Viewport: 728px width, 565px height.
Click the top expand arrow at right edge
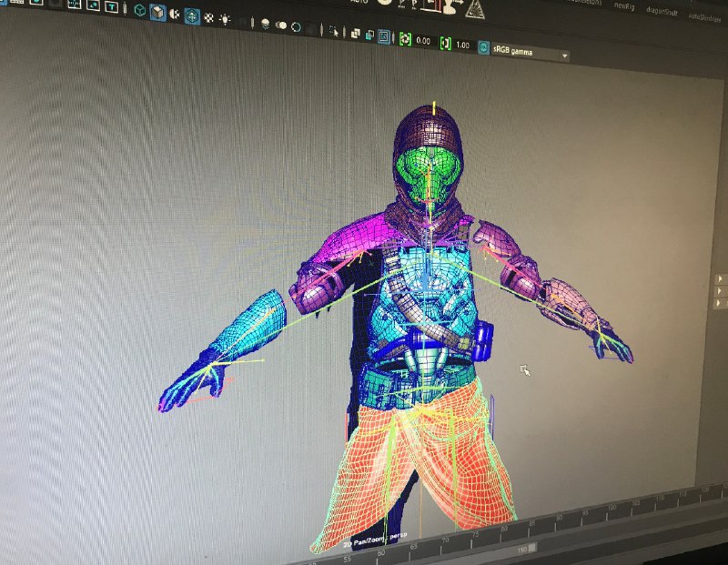point(720,279)
